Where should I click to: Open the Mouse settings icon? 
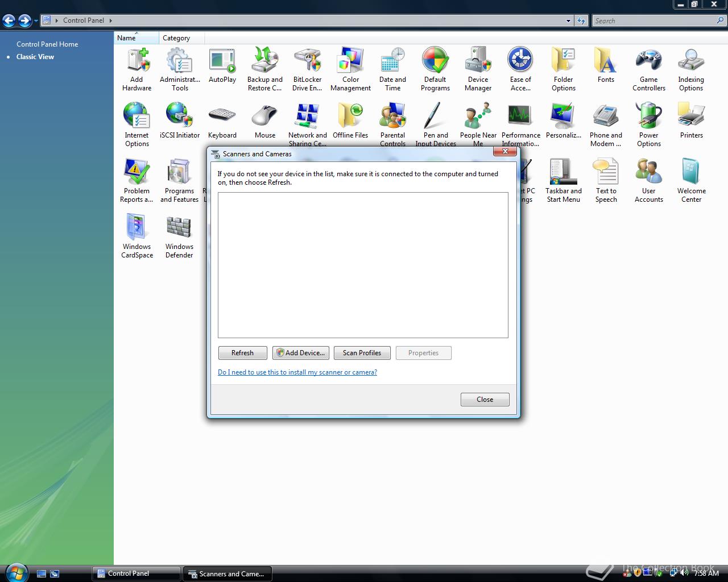265,121
